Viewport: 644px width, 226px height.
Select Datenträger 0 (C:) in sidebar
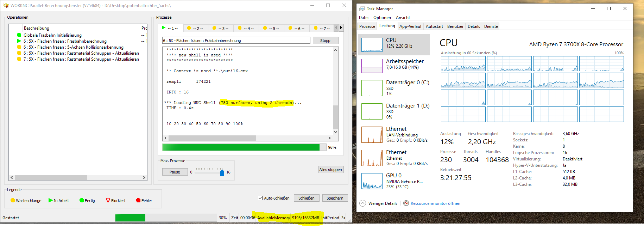[x=394, y=88]
